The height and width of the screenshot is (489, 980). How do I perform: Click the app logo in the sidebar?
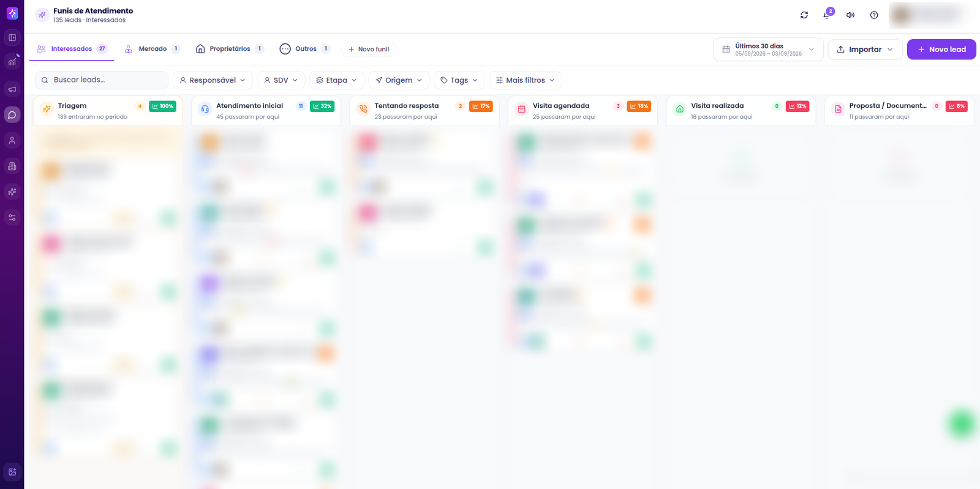pyautogui.click(x=12, y=13)
